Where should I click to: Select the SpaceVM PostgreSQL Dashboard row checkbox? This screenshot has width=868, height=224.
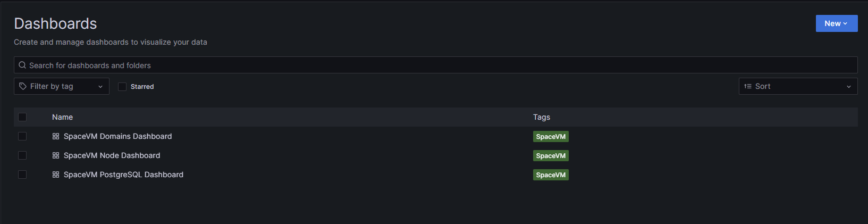coord(22,175)
